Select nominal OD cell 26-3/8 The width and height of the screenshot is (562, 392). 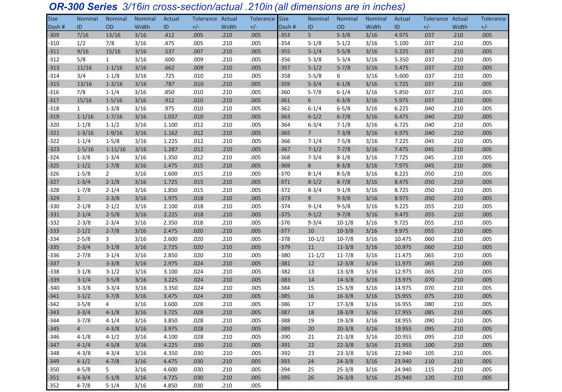(345, 378)
